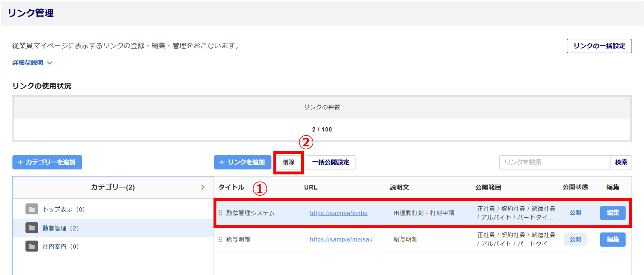Click 編集 for the 給与明細 row
The width and height of the screenshot is (644, 275).
coord(613,239)
